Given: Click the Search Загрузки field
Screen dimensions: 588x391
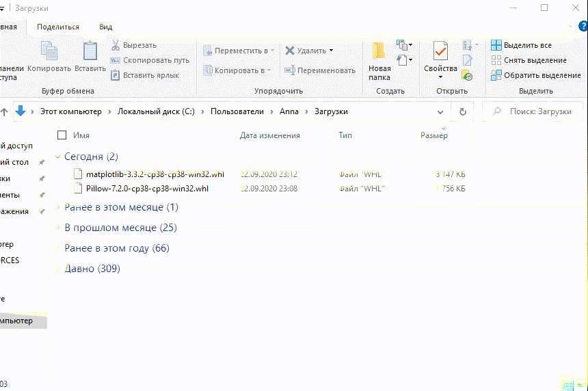Looking at the screenshot, I should click(x=533, y=111).
